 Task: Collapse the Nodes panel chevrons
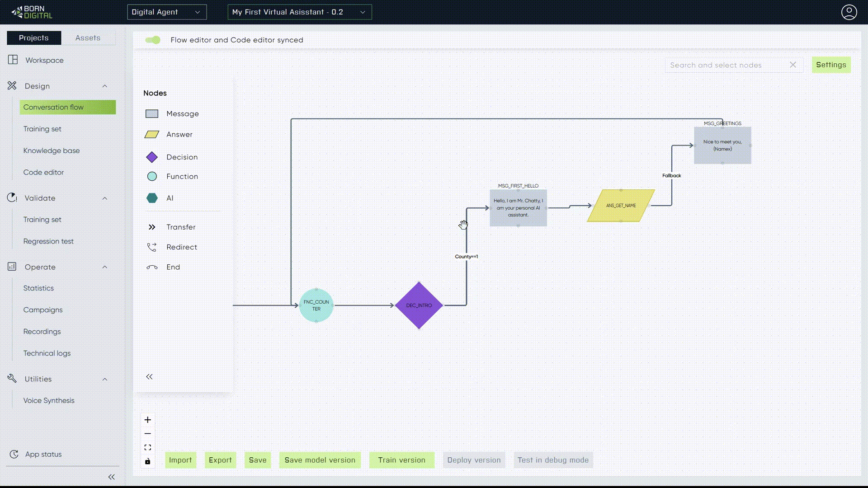click(x=149, y=377)
